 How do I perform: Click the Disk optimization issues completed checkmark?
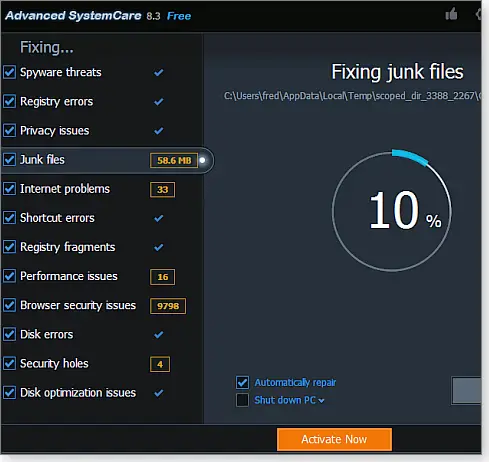point(159,393)
